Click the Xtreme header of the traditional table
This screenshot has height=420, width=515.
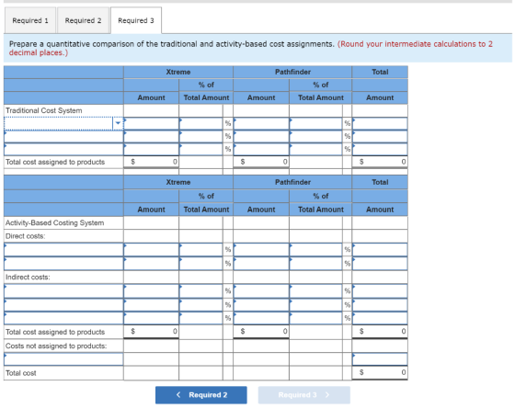[178, 72]
